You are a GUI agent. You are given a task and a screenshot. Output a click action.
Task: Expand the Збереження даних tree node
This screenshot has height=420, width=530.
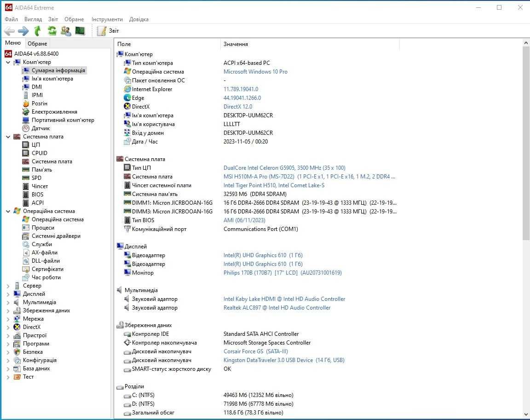[8, 311]
